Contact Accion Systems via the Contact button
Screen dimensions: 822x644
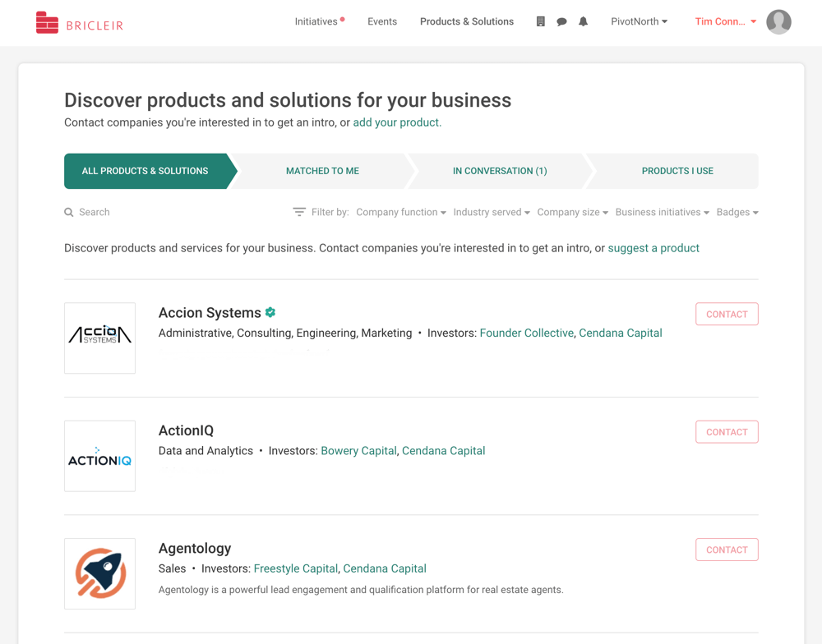(727, 314)
